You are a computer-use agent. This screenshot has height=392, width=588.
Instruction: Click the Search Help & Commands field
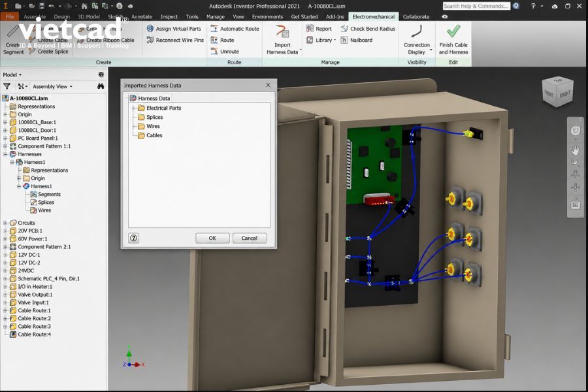[476, 6]
